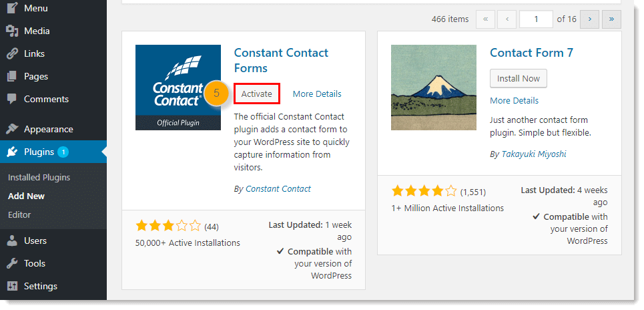Click the Pages icon in sidebar
The height and width of the screenshot is (310, 644).
(x=12, y=76)
